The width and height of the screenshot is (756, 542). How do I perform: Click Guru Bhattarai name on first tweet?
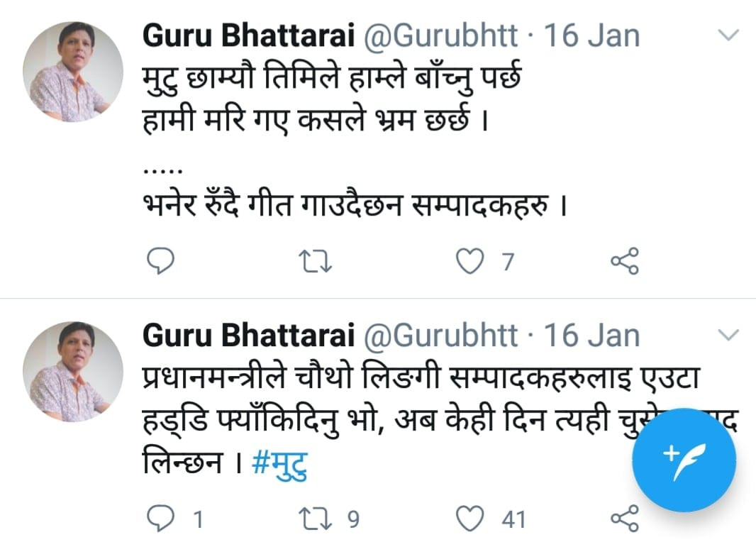pyautogui.click(x=248, y=37)
